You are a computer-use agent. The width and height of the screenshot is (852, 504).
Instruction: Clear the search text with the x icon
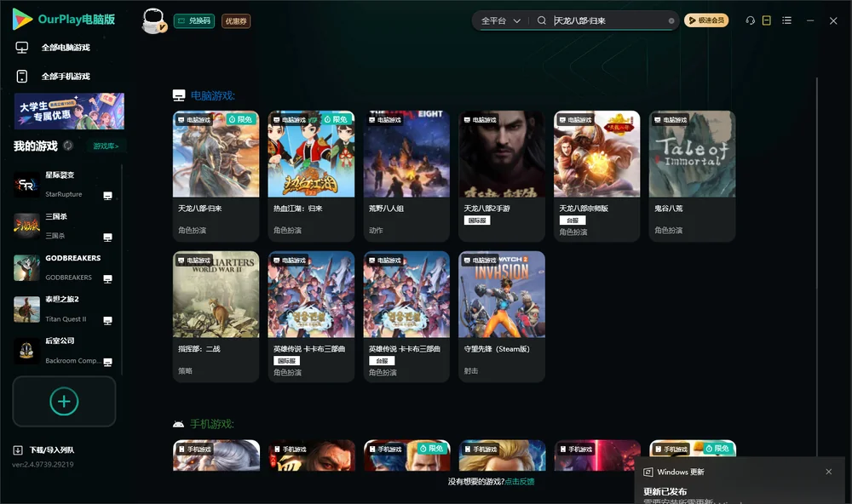pyautogui.click(x=671, y=20)
